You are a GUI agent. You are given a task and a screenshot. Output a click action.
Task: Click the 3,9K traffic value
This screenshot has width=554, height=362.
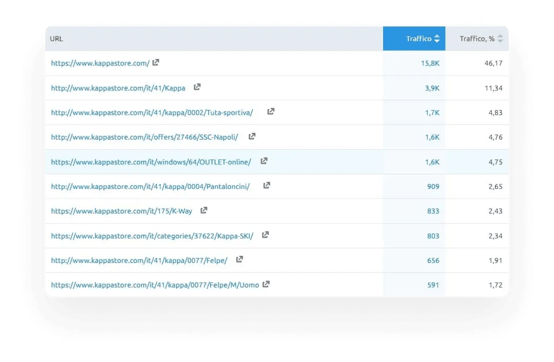(x=432, y=88)
